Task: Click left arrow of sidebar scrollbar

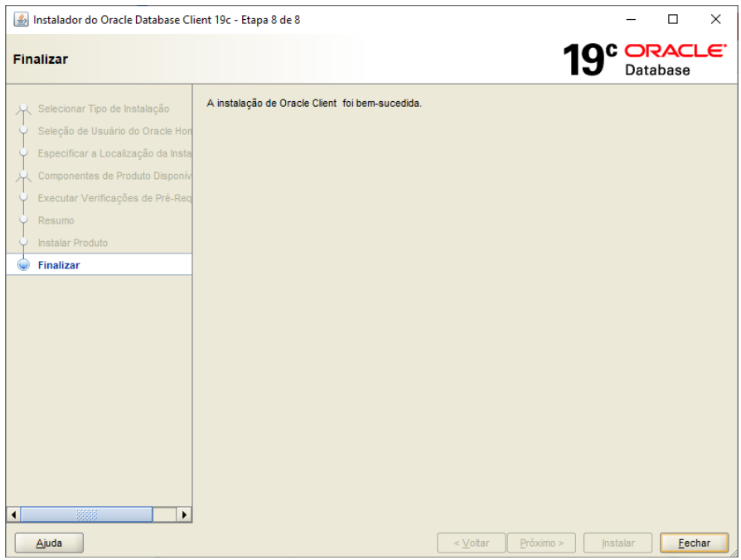Action: [14, 514]
